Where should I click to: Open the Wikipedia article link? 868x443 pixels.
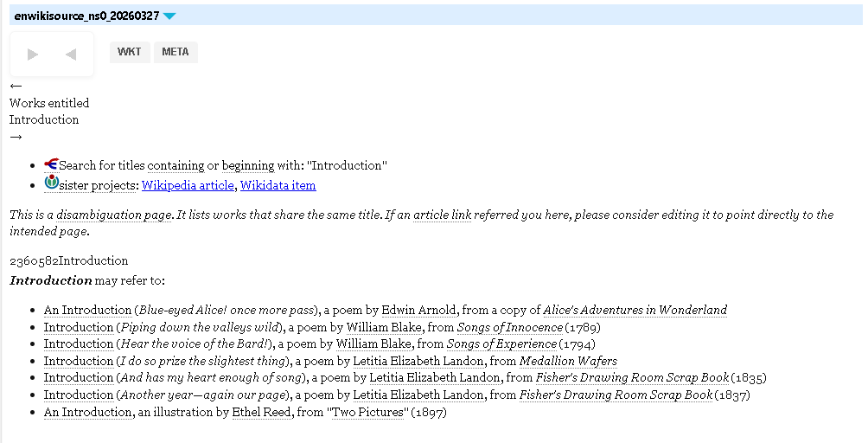[188, 185]
